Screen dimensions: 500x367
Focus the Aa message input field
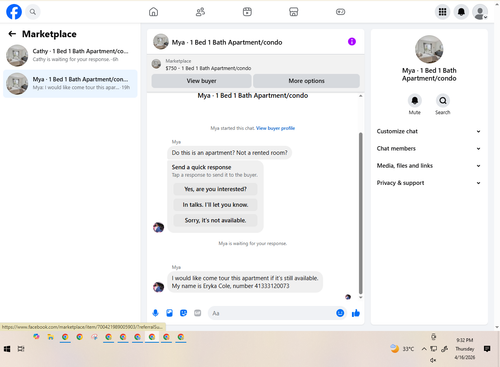272,313
